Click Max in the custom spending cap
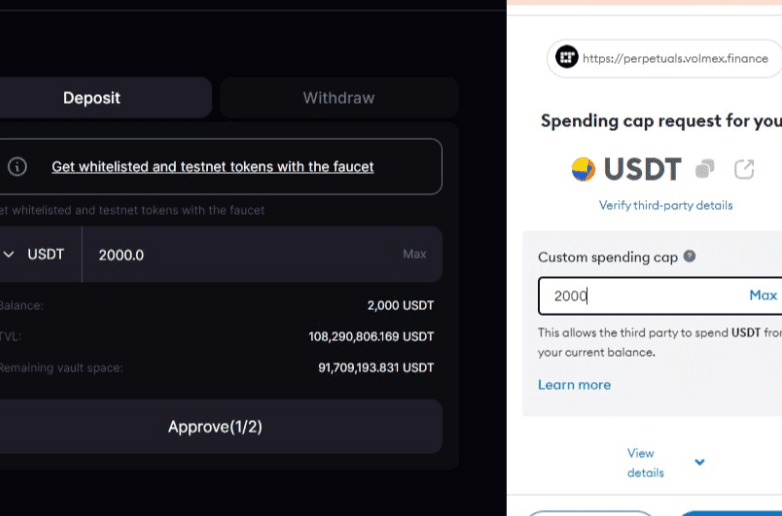Image resolution: width=782 pixels, height=516 pixels. point(762,295)
